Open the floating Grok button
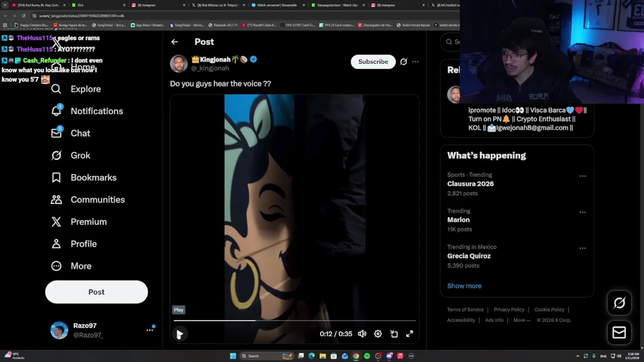 click(619, 303)
